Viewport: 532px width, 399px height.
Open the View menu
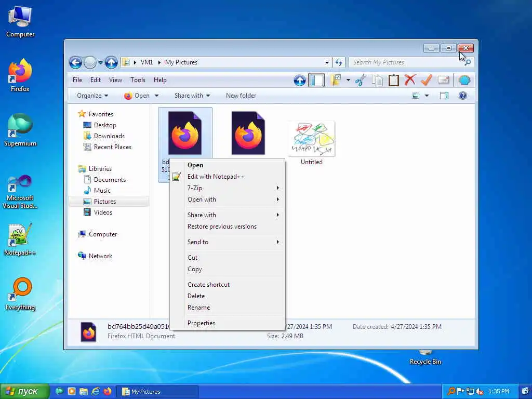click(x=115, y=80)
